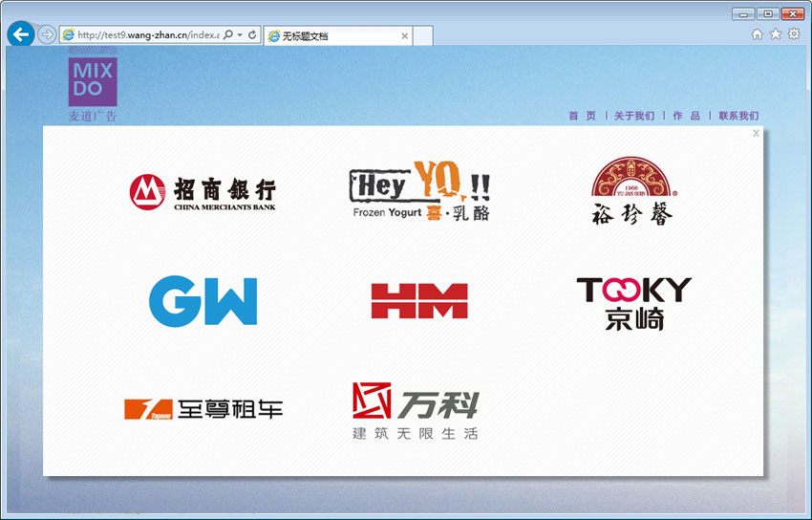Open Favorites star icon
The height and width of the screenshot is (520, 812).
[x=776, y=34]
